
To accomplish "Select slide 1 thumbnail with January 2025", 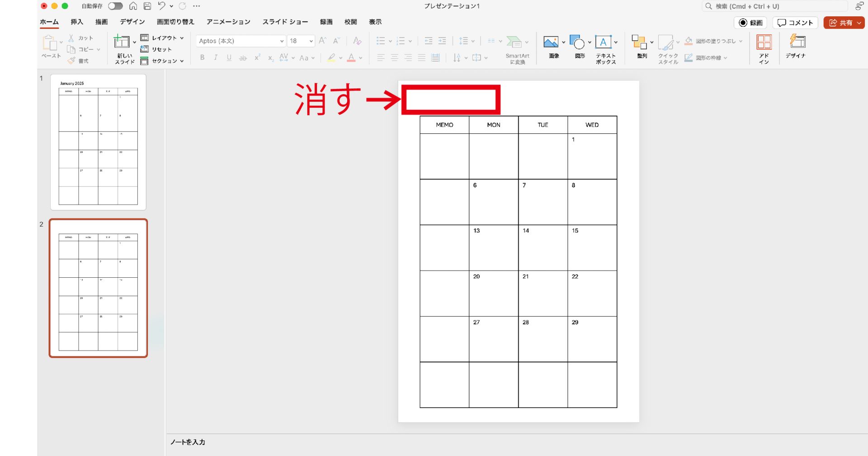I will (x=98, y=142).
